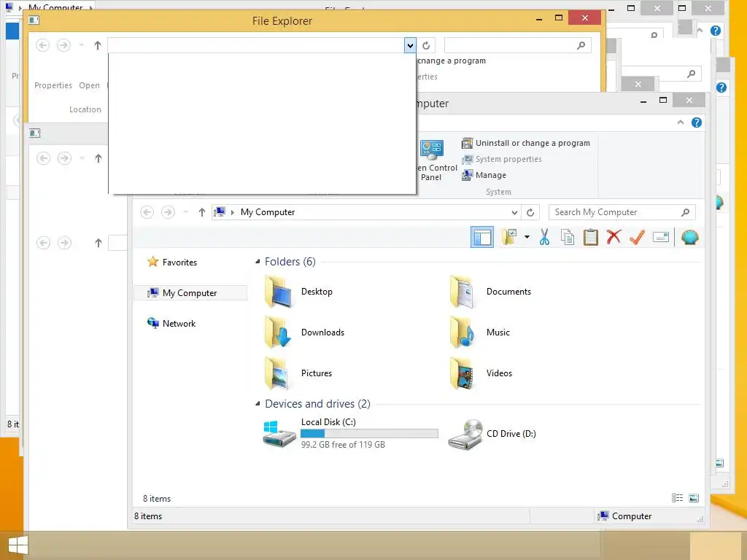
Task: Click the My Computer search magnifier icon
Action: pos(685,212)
